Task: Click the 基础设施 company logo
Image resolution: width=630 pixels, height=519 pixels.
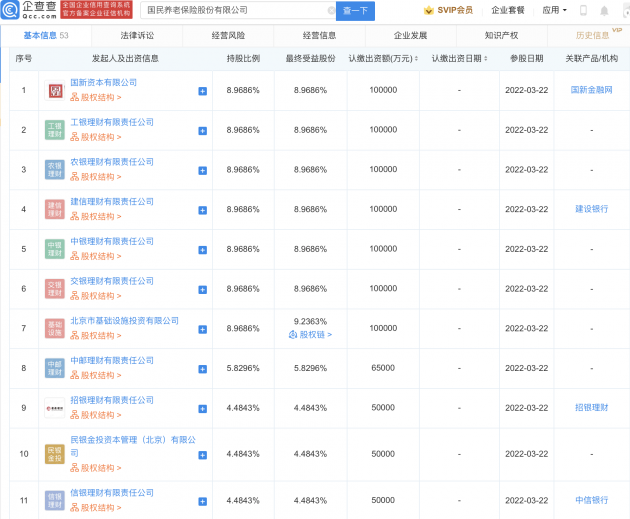Action: (55, 329)
